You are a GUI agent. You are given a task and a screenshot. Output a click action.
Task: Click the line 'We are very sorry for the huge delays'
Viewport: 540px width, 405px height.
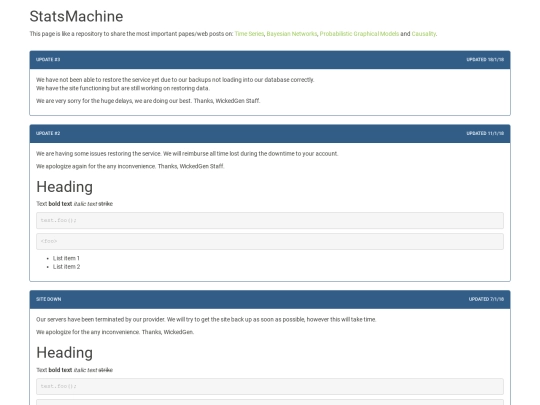click(148, 101)
